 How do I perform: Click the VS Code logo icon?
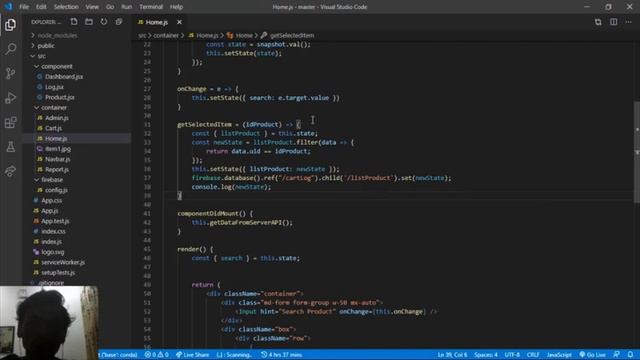[8, 7]
